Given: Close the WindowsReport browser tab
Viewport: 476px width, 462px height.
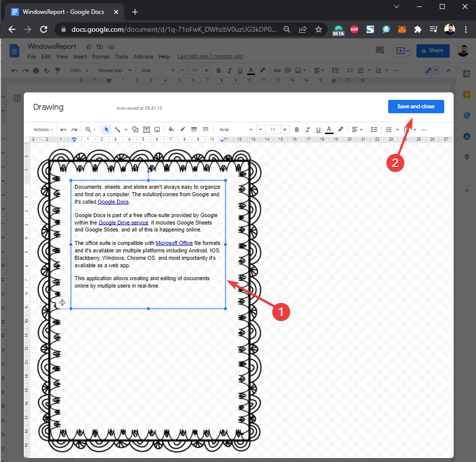Looking at the screenshot, I should coord(116,12).
